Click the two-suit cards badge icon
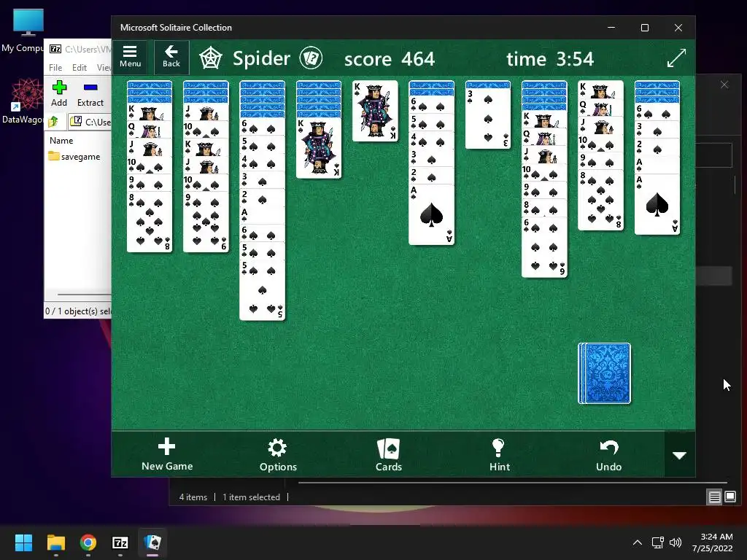This screenshot has width=747, height=560. 311,58
